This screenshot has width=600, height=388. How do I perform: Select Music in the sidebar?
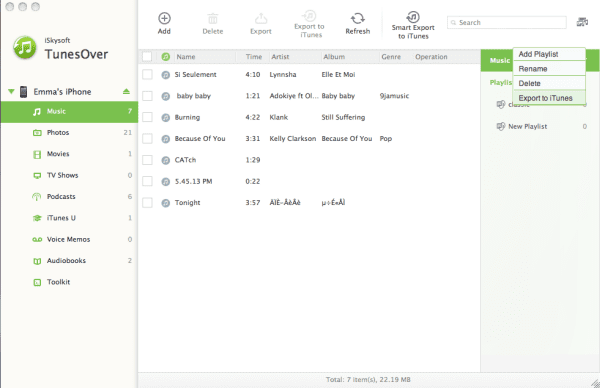point(69,112)
